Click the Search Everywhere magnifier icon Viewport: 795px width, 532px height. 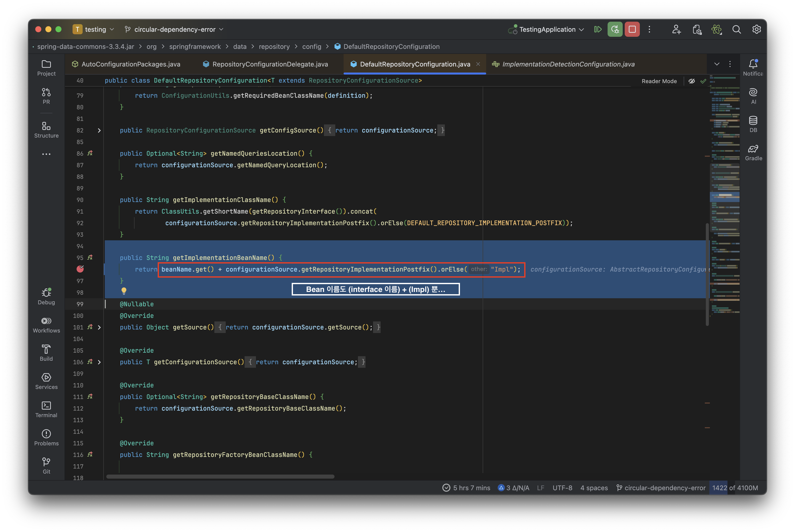(736, 29)
